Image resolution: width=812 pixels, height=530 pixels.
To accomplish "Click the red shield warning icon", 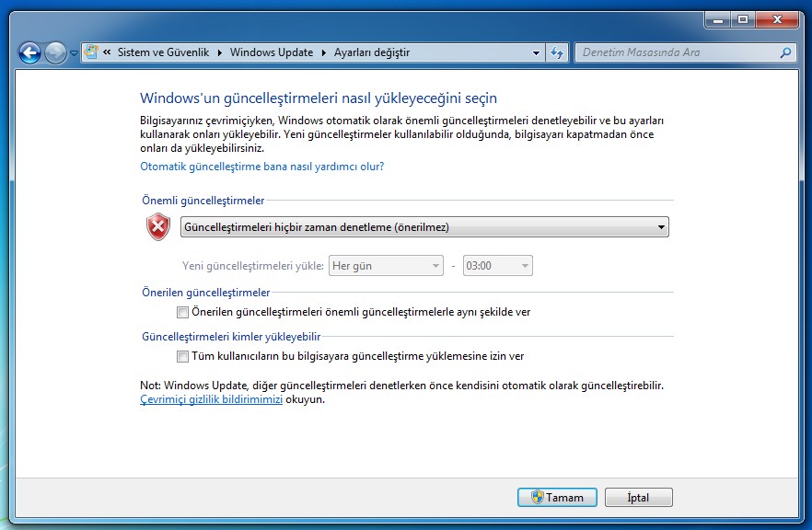I will 158,227.
